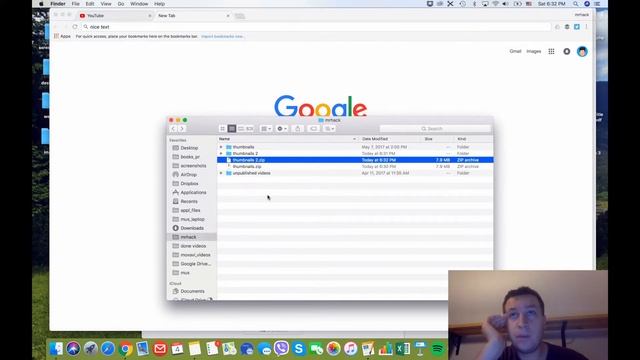
Task: Open Spotify from the Dock
Action: pos(437,349)
